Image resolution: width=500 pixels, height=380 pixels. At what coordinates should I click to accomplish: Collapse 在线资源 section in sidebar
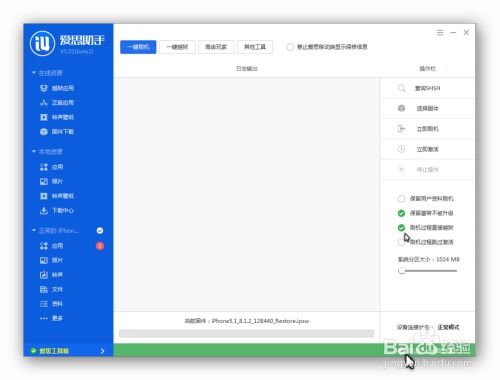pos(34,73)
